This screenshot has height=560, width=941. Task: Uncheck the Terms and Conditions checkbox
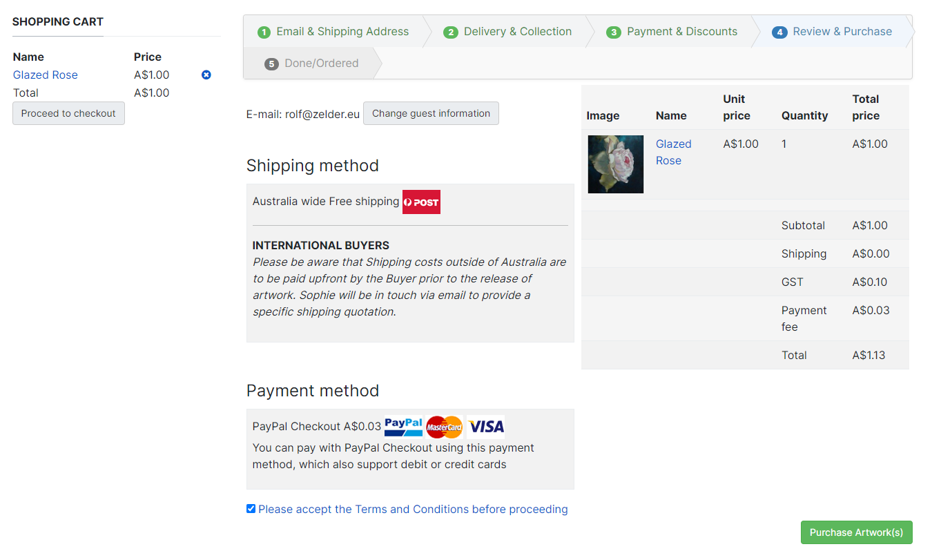point(251,509)
